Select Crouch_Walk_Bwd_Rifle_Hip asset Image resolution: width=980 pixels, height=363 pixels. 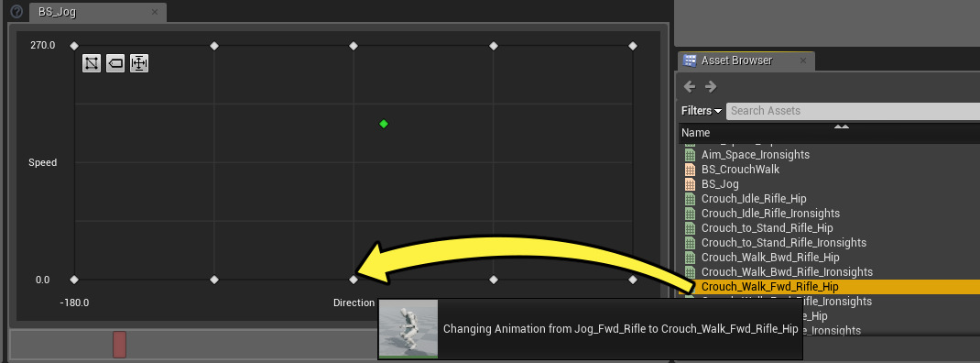pyautogui.click(x=770, y=258)
